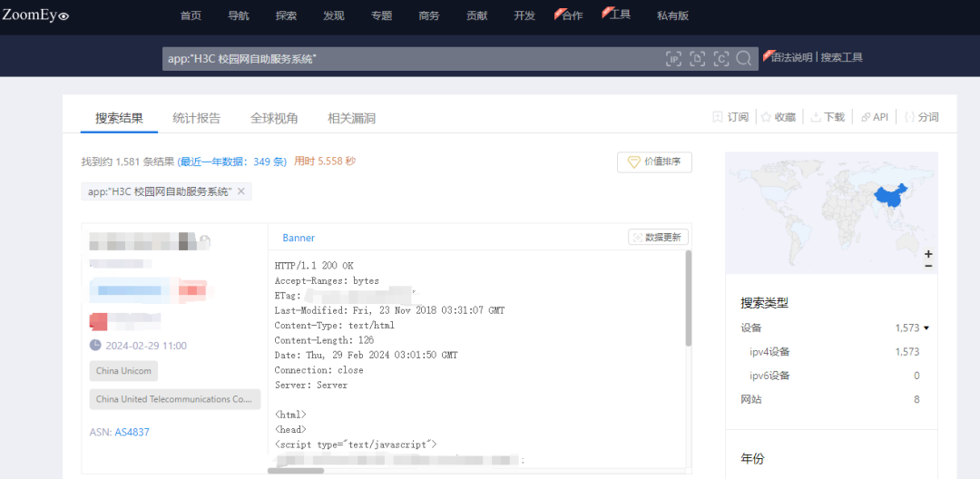Open the 探索 menu
The width and height of the screenshot is (980, 479).
coord(286,16)
